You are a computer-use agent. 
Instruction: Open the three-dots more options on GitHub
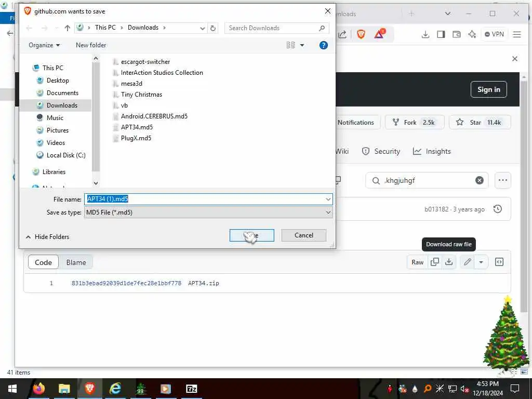pos(502,180)
